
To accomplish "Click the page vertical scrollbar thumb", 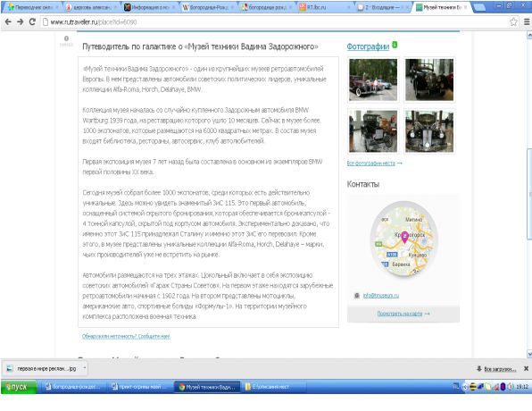I will [x=529, y=194].
